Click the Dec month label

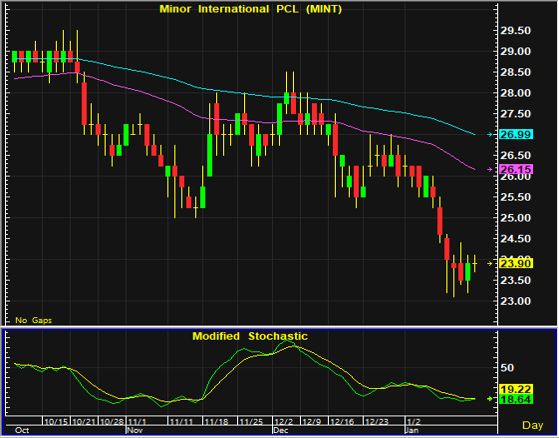281,430
